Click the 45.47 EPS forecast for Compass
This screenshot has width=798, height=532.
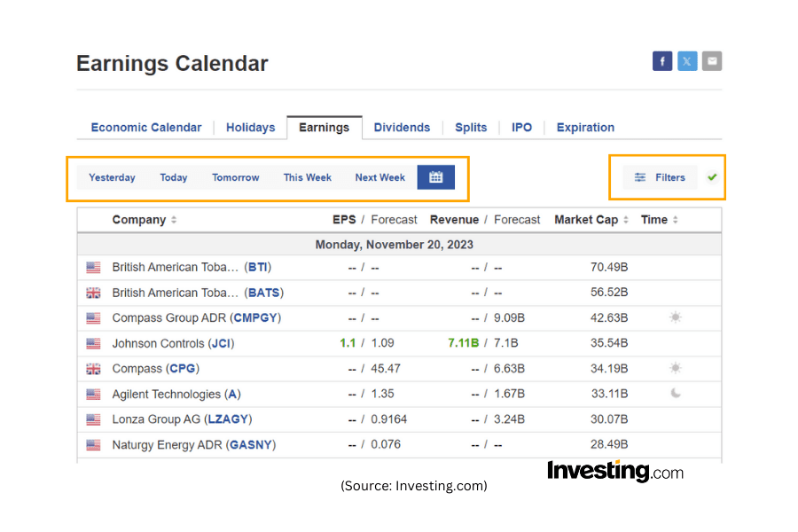386,368
